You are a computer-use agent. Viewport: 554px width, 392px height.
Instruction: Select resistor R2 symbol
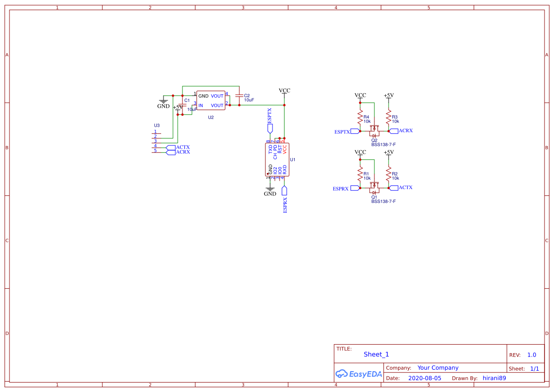389,174
